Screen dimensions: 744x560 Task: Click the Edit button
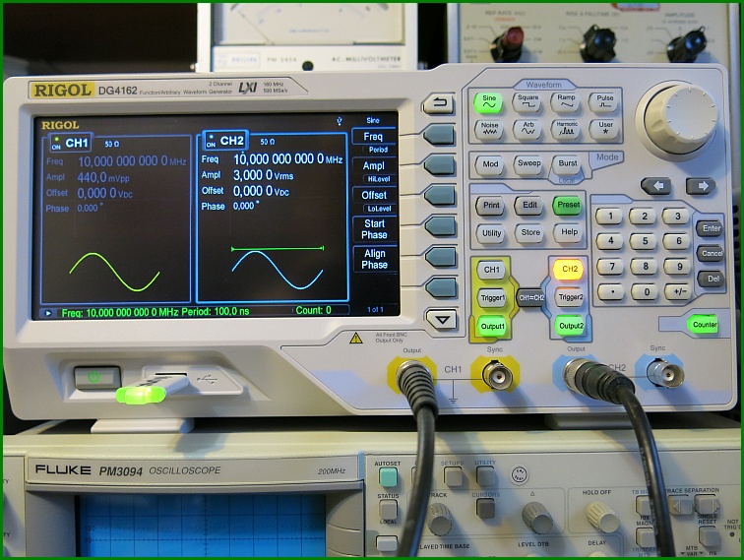(x=529, y=205)
